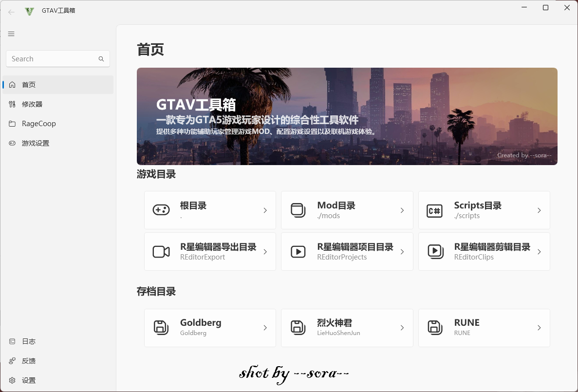Image resolution: width=578 pixels, height=392 pixels.
Task: Click the LieHuoShenJun subtitle text
Action: pos(338,333)
